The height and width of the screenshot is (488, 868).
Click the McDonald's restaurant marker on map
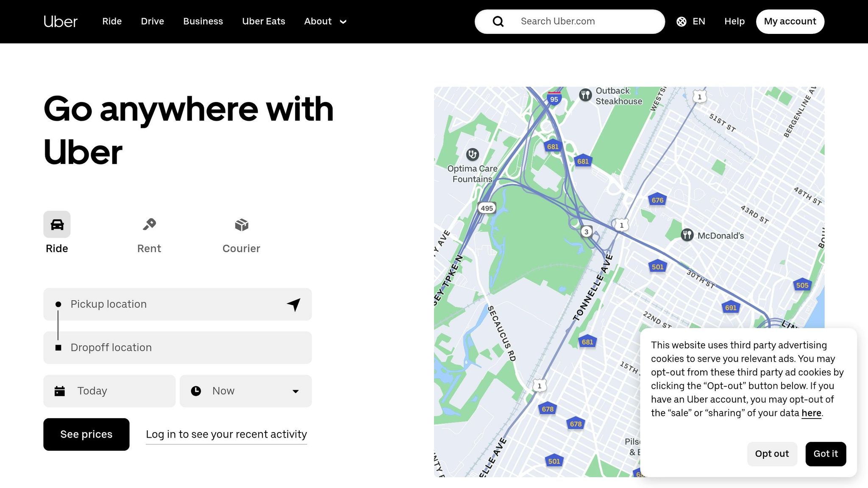coord(687,235)
